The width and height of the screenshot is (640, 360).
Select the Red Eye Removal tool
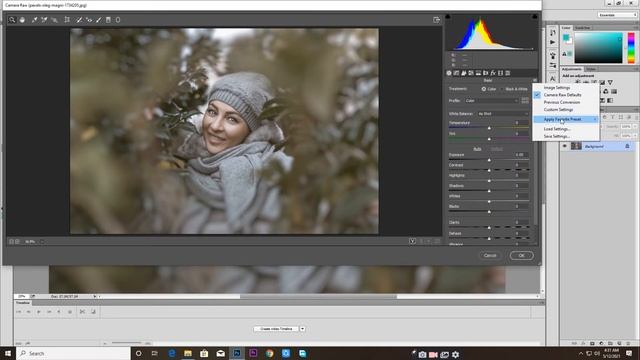pyautogui.click(x=89, y=20)
